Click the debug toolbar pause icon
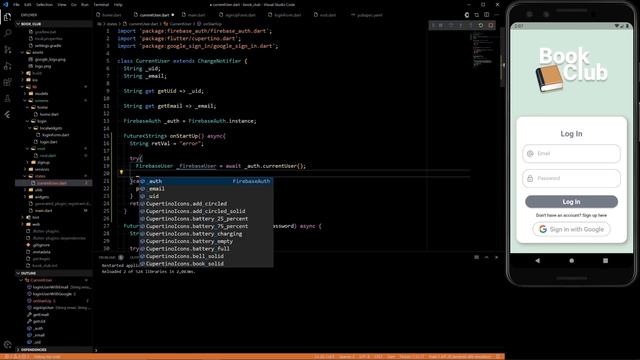The height and width of the screenshot is (360, 640). click(441, 25)
